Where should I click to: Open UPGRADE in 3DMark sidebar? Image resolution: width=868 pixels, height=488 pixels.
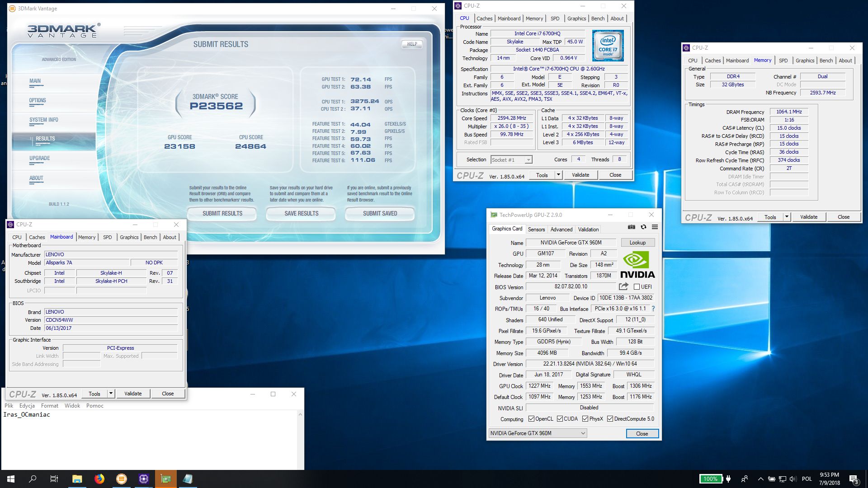pyautogui.click(x=40, y=158)
